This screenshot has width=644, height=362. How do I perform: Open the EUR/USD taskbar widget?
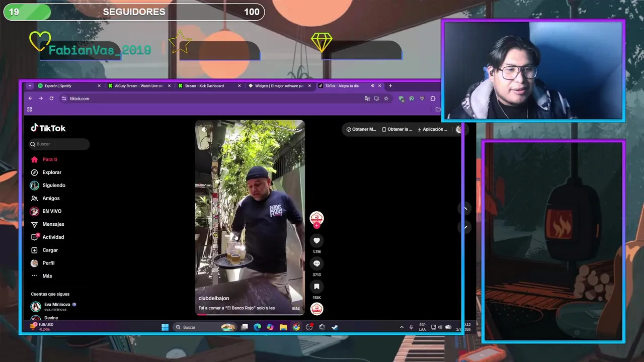coord(42,327)
